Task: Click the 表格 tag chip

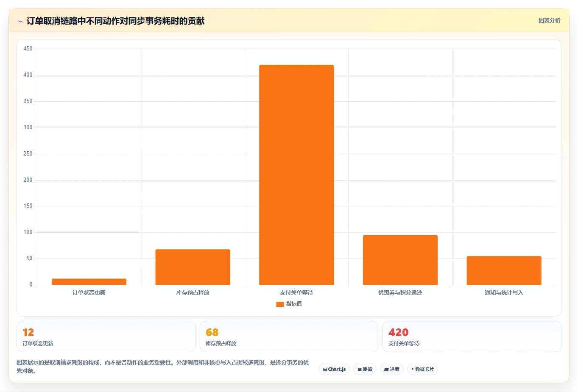Action: tap(365, 369)
